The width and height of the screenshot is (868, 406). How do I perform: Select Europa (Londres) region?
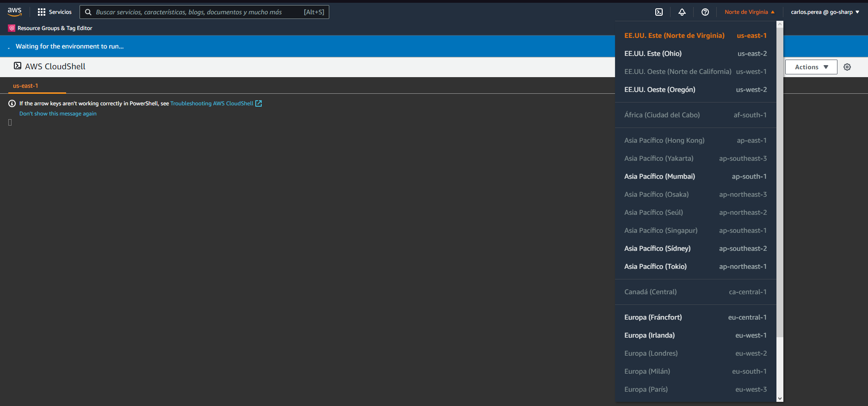tap(696, 353)
